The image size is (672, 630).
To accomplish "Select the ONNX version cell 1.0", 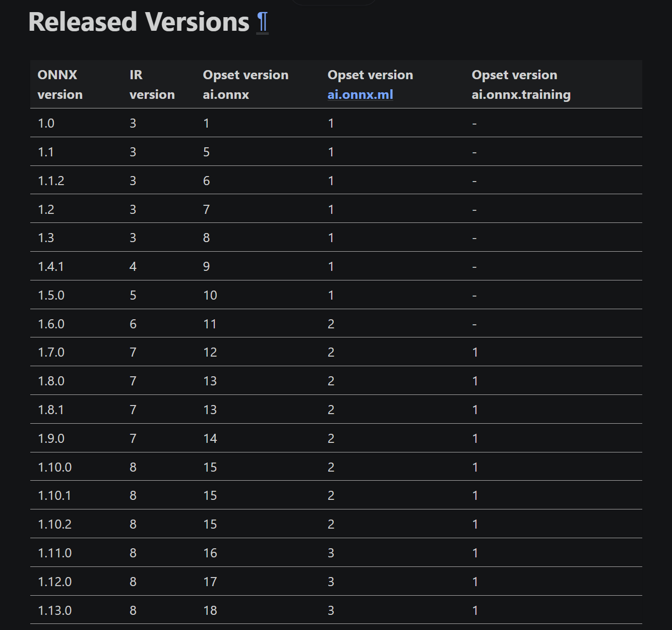I will click(x=46, y=123).
